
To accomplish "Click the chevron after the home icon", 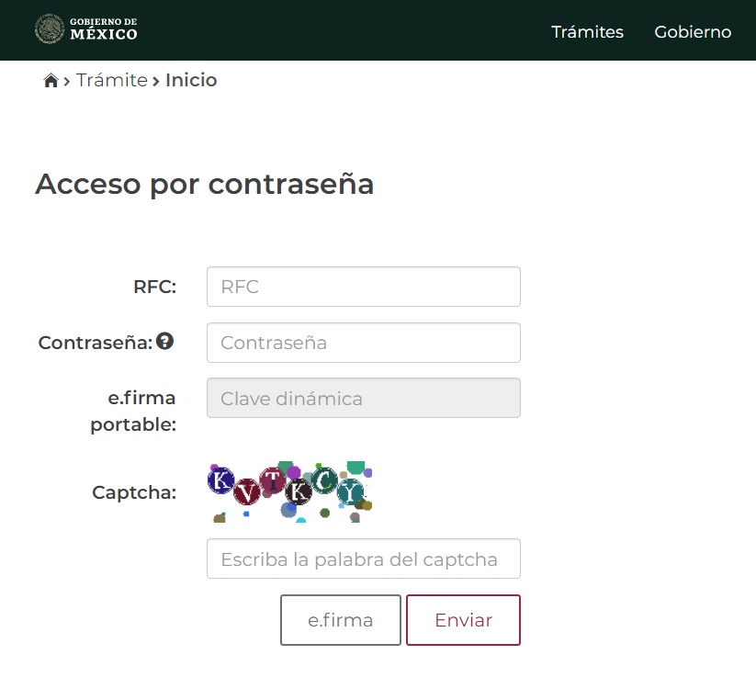I will click(67, 82).
